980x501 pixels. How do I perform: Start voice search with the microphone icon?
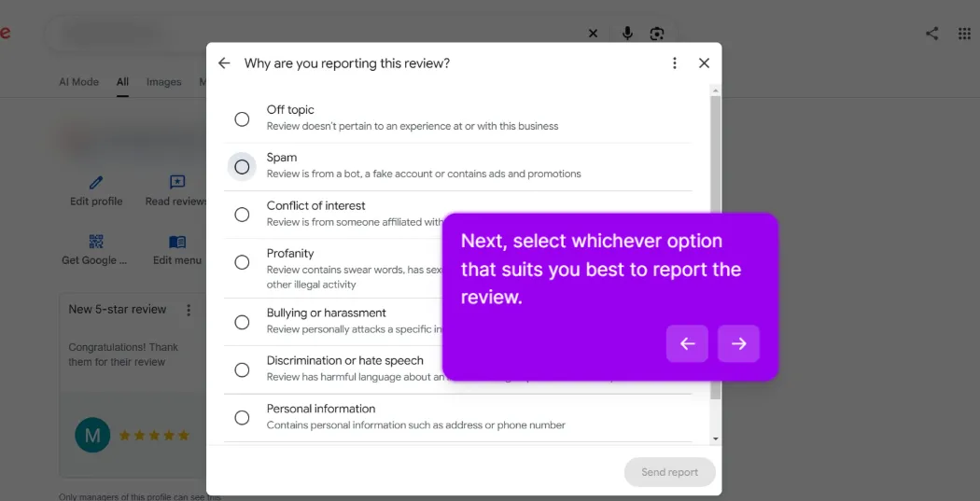pos(627,34)
